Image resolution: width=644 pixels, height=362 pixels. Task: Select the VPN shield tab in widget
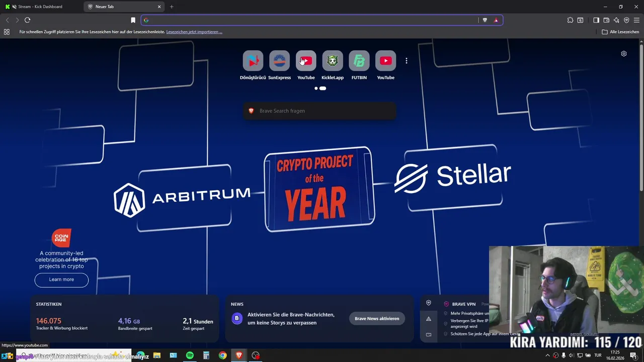click(x=429, y=303)
